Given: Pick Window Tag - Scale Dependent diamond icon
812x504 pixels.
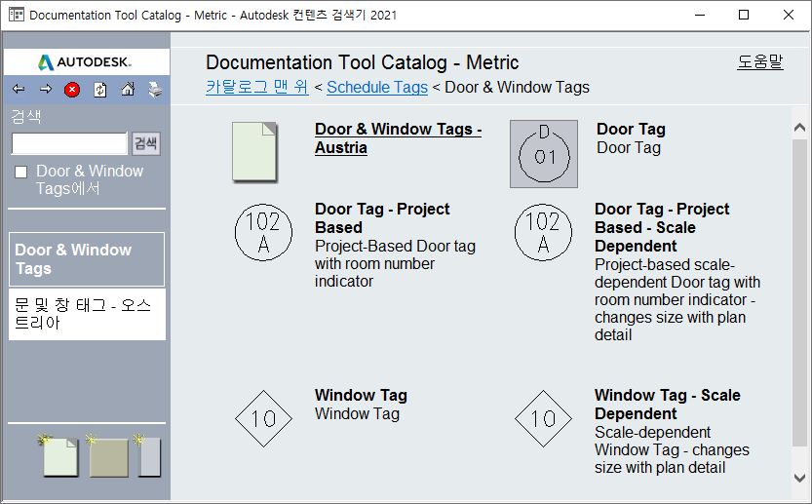Looking at the screenshot, I should (x=543, y=418).
